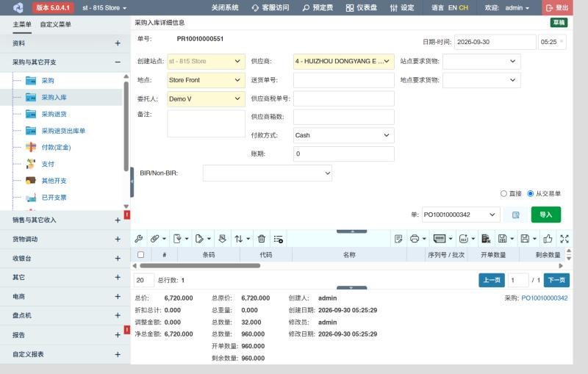This screenshot has width=588, height=374.
Task: Click the tag label icon in toolbar
Action: pos(199,239)
